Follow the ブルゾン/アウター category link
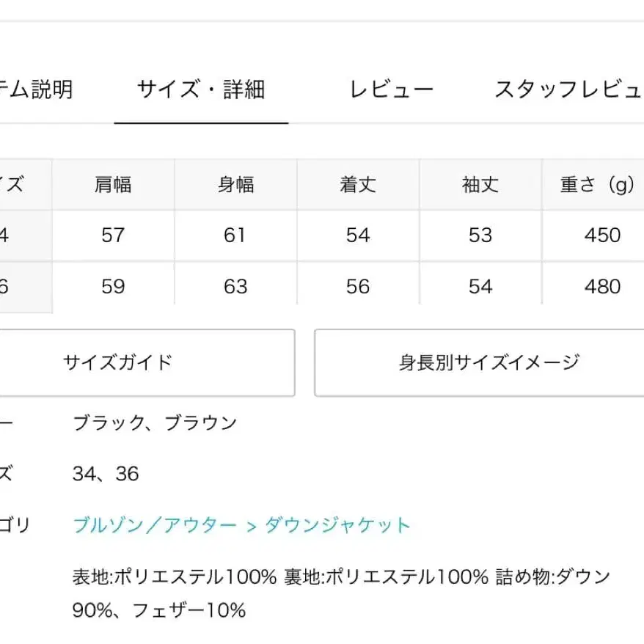Viewport: 644px width, 644px height. [155, 525]
